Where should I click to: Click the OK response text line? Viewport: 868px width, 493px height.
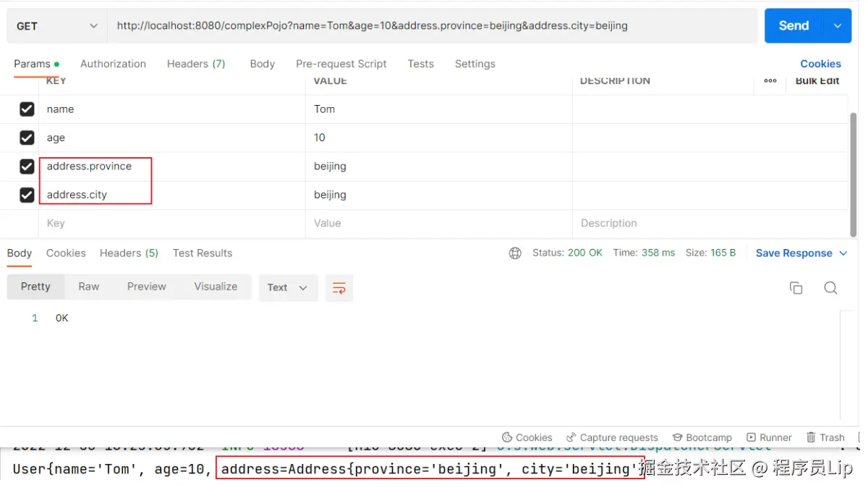point(62,318)
